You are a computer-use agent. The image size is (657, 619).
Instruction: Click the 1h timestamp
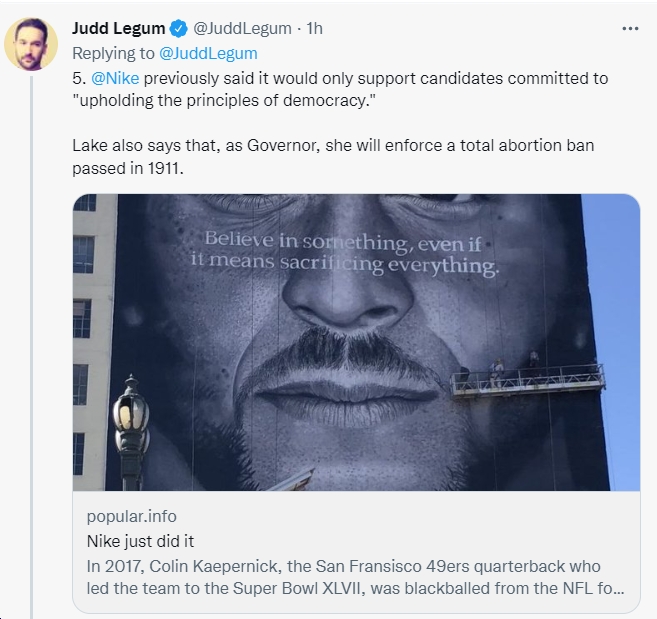(x=314, y=28)
